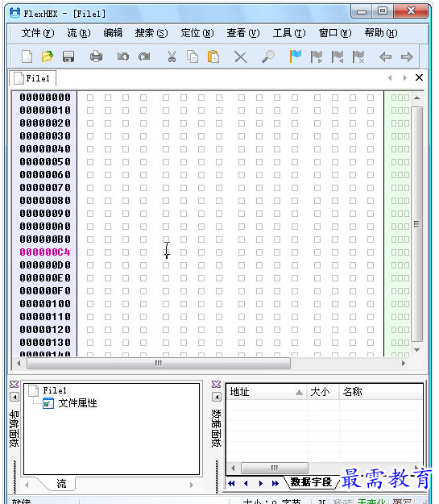Click the FlexHEX application icon in title bar
The width and height of the screenshot is (439, 504).
[x=14, y=13]
